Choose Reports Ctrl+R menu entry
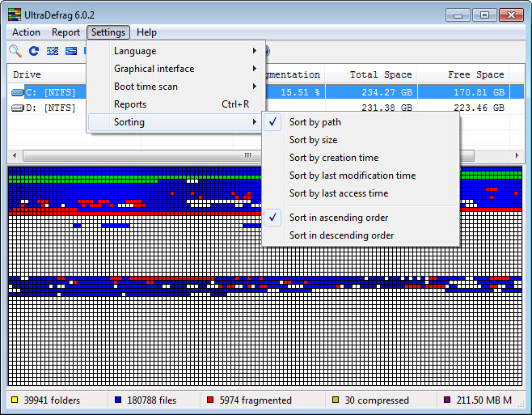This screenshot has width=532, height=415. click(175, 104)
